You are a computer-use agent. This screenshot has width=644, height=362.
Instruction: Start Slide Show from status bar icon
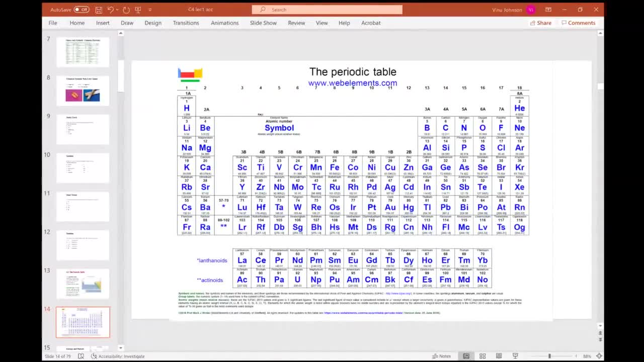tap(515, 356)
